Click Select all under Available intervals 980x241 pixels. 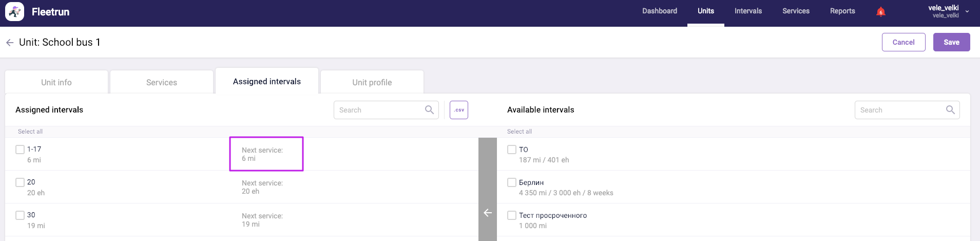tap(519, 132)
